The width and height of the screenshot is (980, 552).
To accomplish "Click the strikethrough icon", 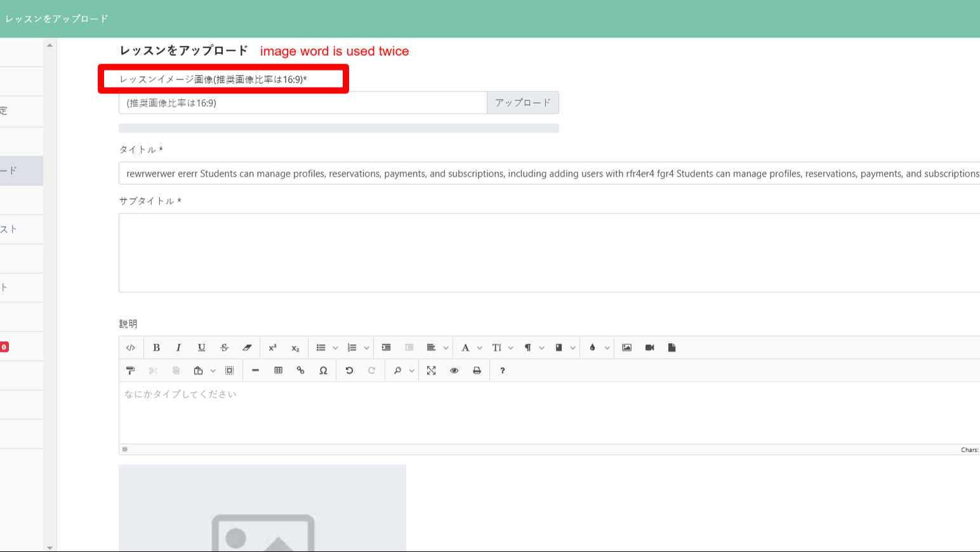I will [x=224, y=347].
